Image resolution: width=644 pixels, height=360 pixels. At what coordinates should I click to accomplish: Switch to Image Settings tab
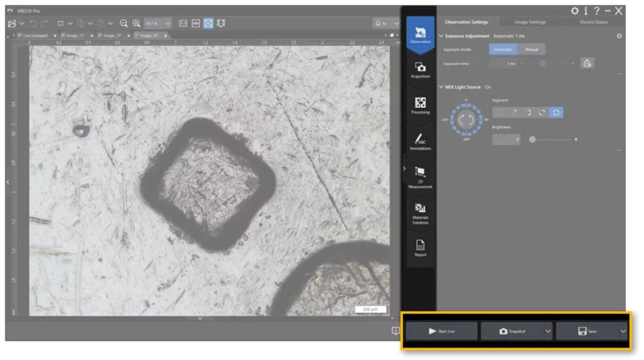pyautogui.click(x=530, y=22)
